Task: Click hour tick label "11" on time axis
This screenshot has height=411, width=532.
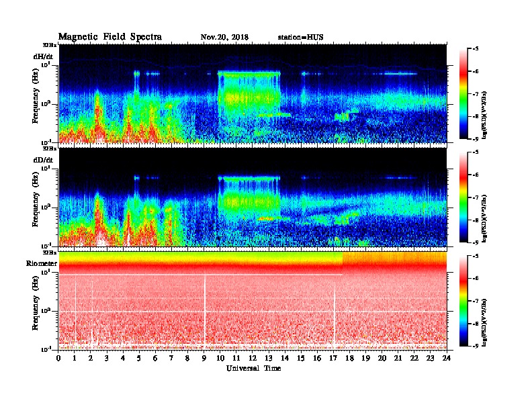Action: click(236, 359)
